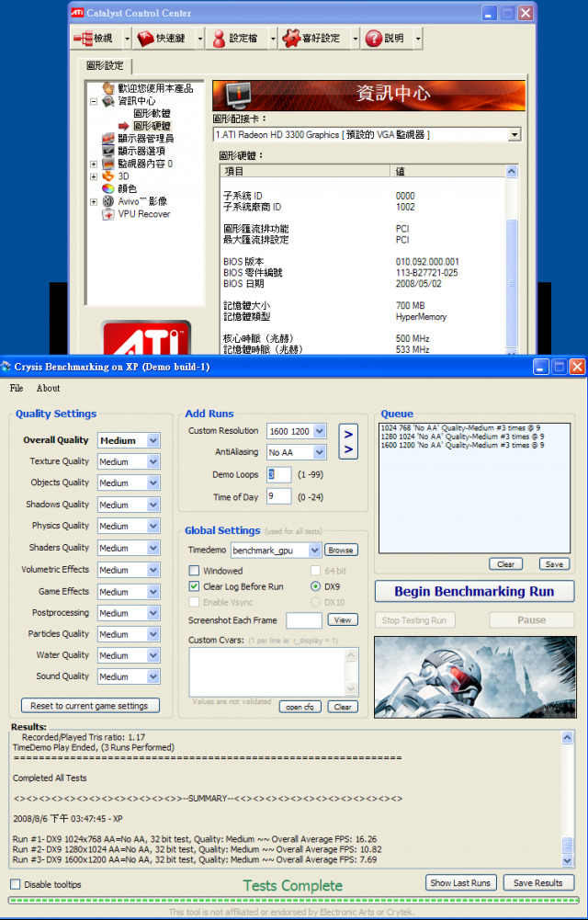Open the Sound Quality dropdown
The width and height of the screenshot is (588, 920).
click(153, 676)
